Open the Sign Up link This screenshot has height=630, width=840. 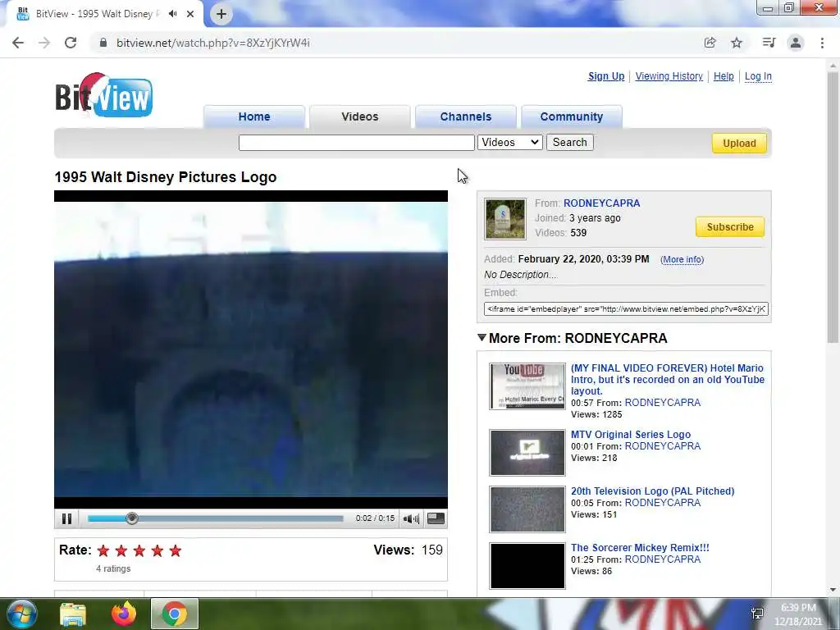pos(606,76)
